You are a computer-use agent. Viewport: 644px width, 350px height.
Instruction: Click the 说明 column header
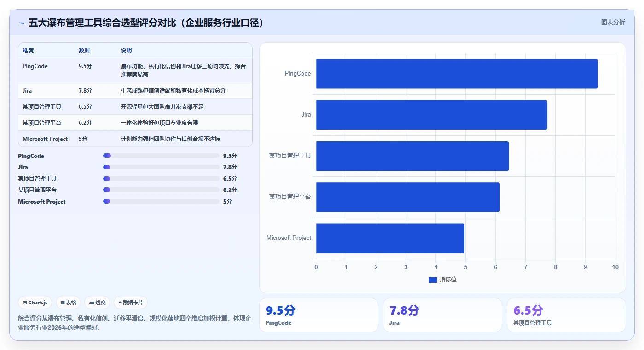pyautogui.click(x=126, y=51)
